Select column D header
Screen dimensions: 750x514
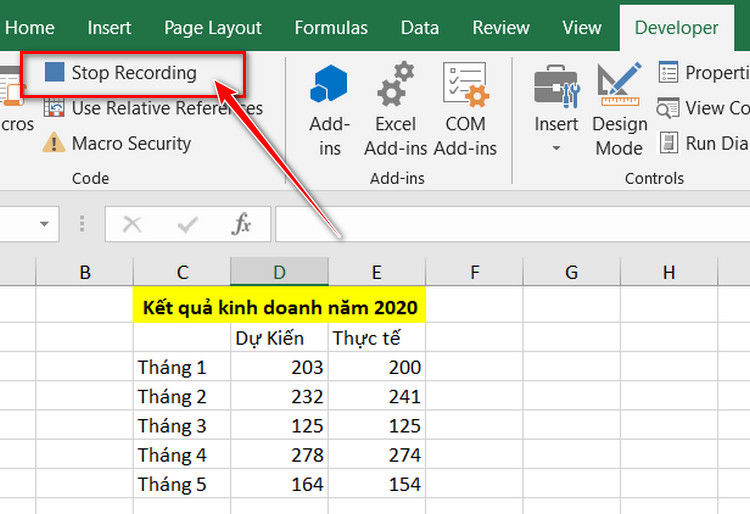click(279, 272)
